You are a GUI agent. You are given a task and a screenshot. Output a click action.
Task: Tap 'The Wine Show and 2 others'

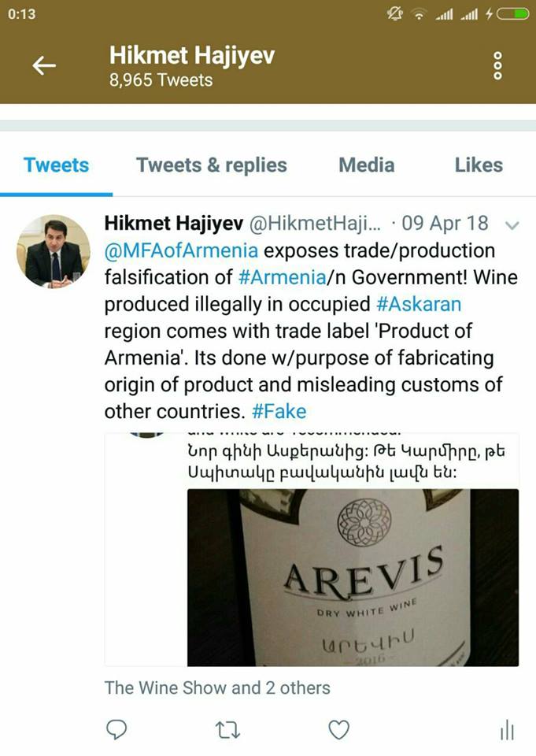(x=217, y=687)
